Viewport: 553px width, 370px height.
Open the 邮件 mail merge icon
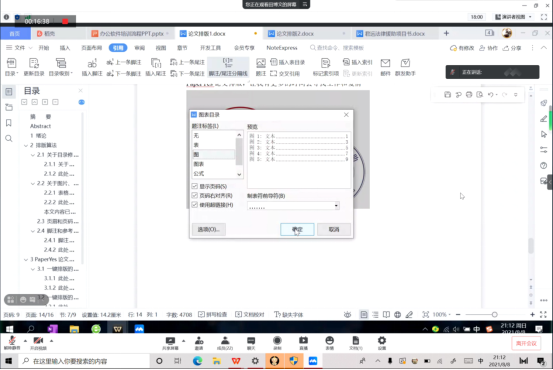coord(385,67)
